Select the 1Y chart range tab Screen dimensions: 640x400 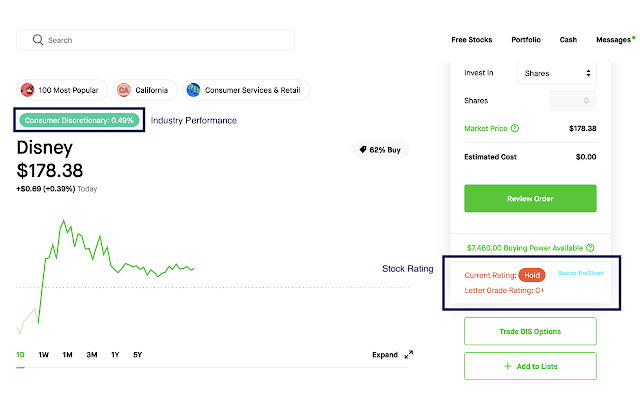point(115,355)
